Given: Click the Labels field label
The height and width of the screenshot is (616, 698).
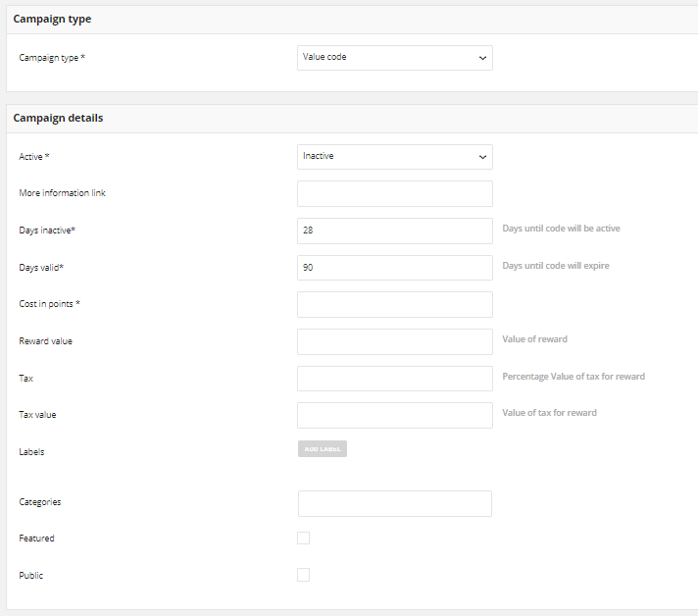Looking at the screenshot, I should tap(31, 451).
